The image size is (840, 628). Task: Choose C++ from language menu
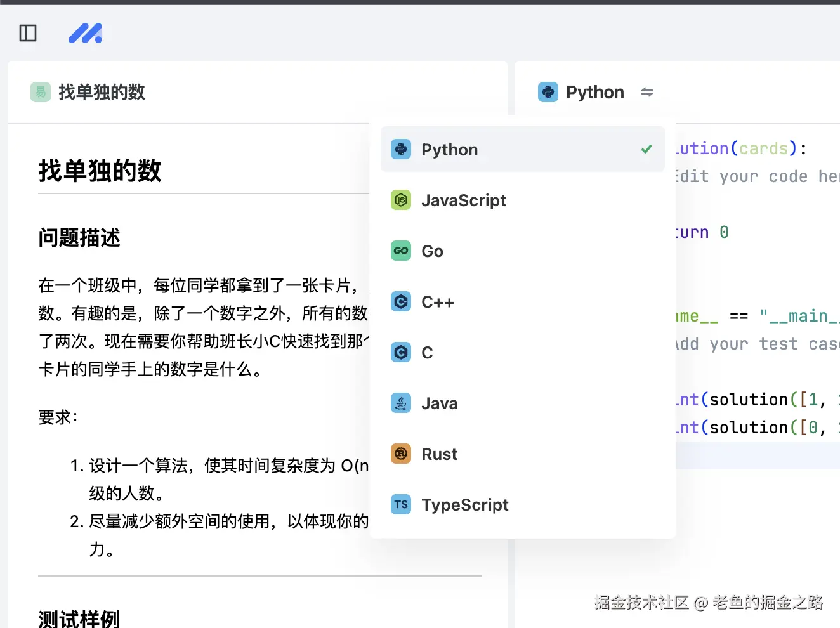point(438,302)
